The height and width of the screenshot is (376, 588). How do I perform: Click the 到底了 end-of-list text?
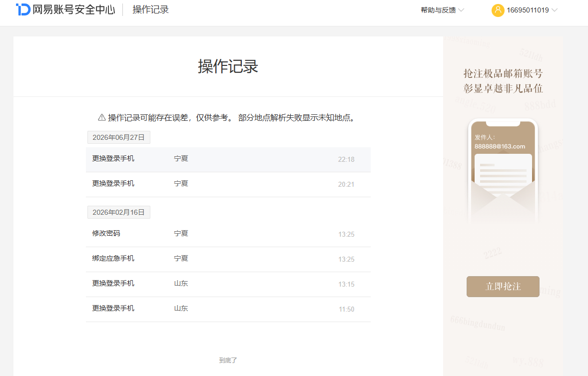(x=228, y=360)
